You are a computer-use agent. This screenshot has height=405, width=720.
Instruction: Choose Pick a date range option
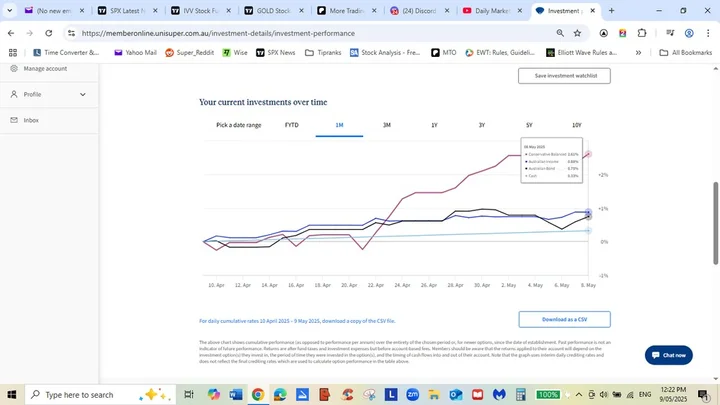pyautogui.click(x=239, y=125)
